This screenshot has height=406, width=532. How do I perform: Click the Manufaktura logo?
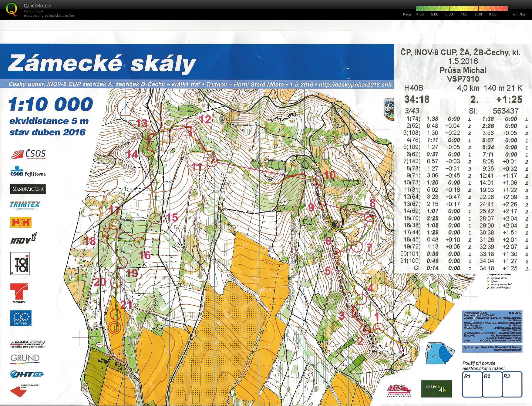pos(28,189)
